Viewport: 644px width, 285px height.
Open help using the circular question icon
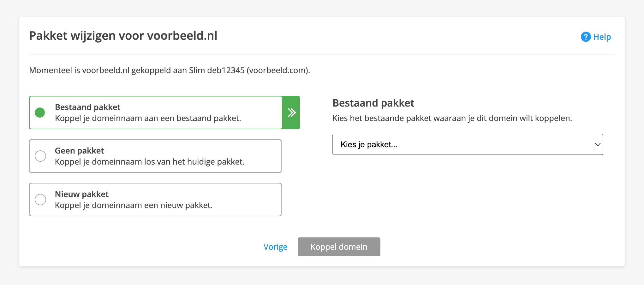pos(586,37)
